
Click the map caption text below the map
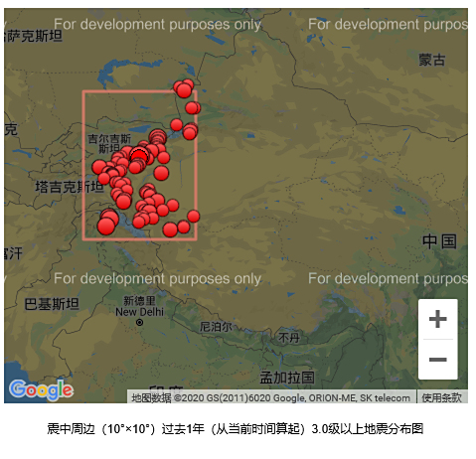(235, 428)
